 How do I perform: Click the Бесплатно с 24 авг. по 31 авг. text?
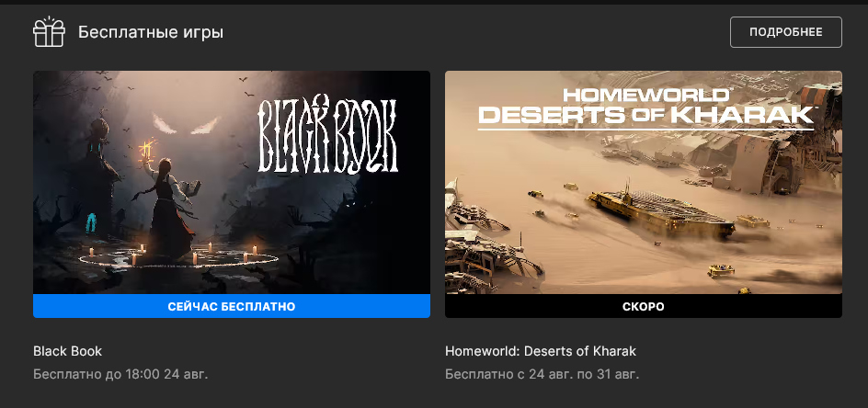pos(542,374)
